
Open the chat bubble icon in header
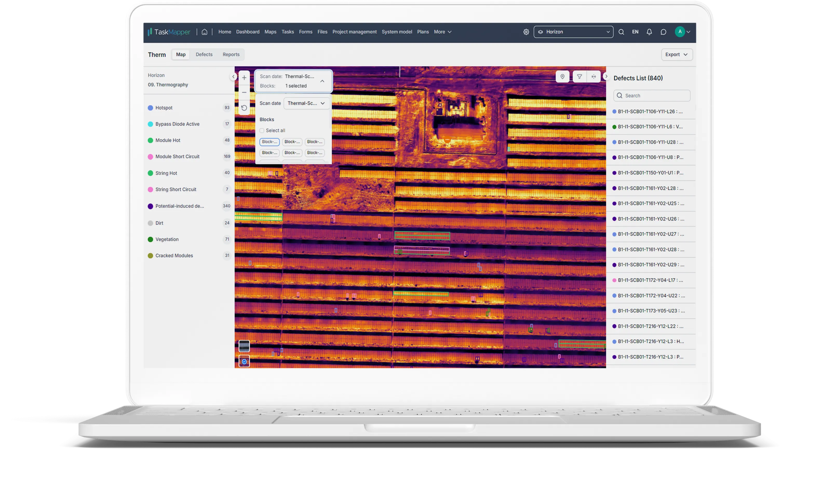click(x=663, y=32)
